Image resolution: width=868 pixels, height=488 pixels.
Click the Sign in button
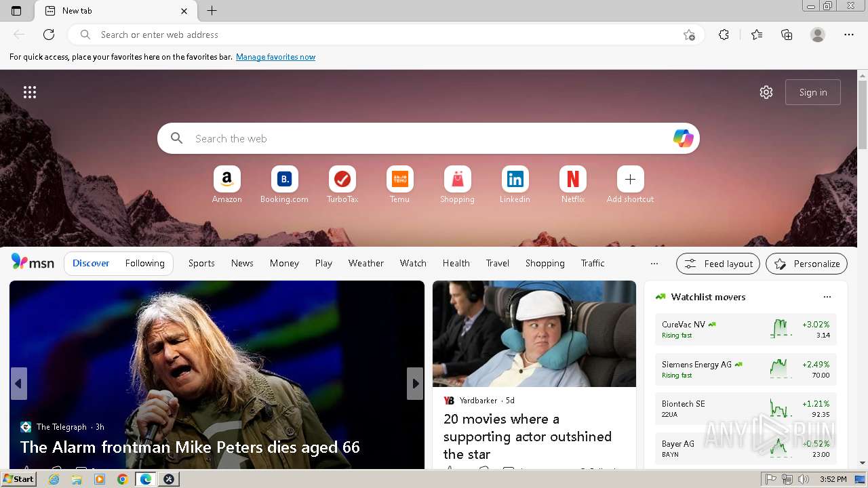tap(813, 92)
